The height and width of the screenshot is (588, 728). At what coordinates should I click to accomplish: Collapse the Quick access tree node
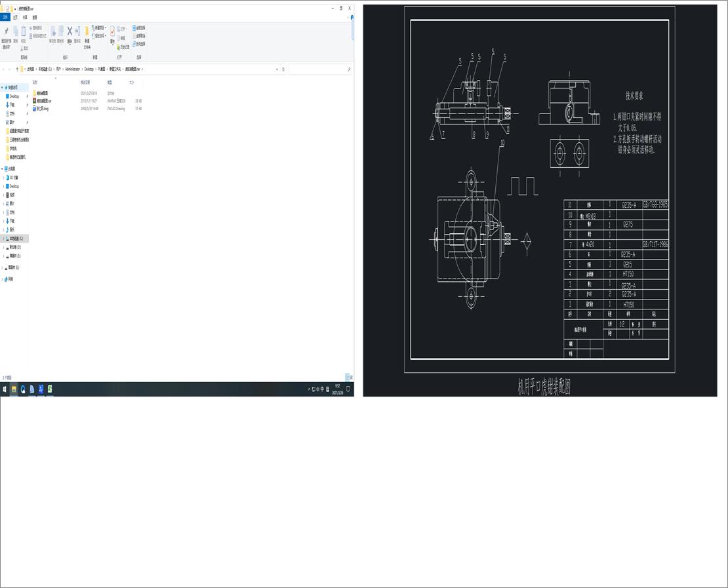[2, 87]
